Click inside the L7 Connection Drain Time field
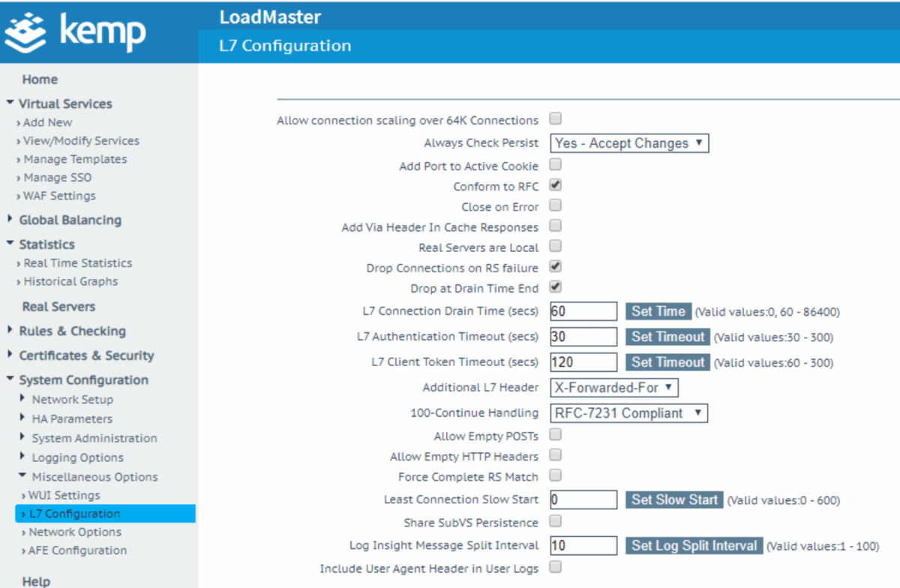This screenshot has height=588, width=900. pos(583,310)
